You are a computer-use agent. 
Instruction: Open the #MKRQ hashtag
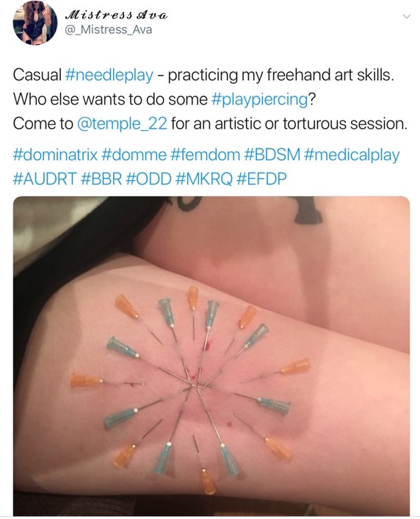(205, 179)
